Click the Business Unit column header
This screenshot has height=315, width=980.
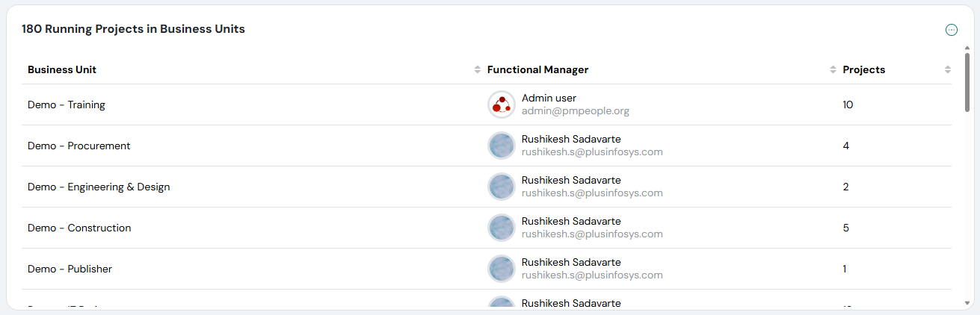pos(62,69)
